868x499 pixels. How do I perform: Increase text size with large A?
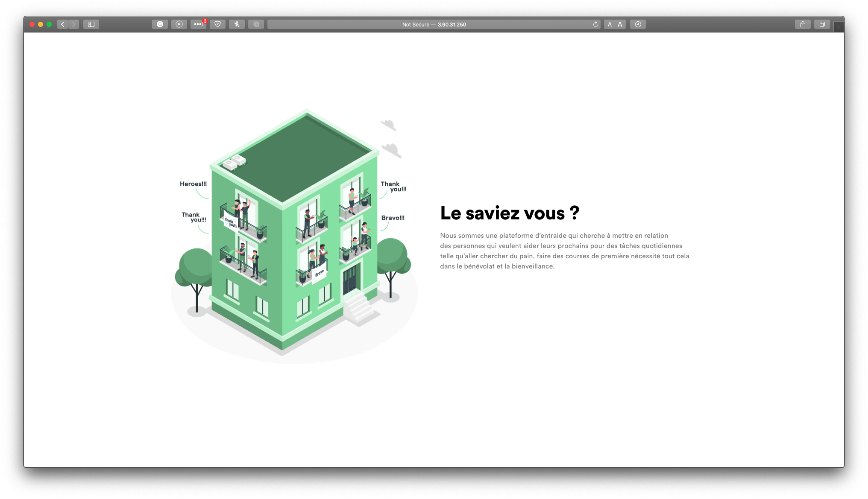[620, 24]
